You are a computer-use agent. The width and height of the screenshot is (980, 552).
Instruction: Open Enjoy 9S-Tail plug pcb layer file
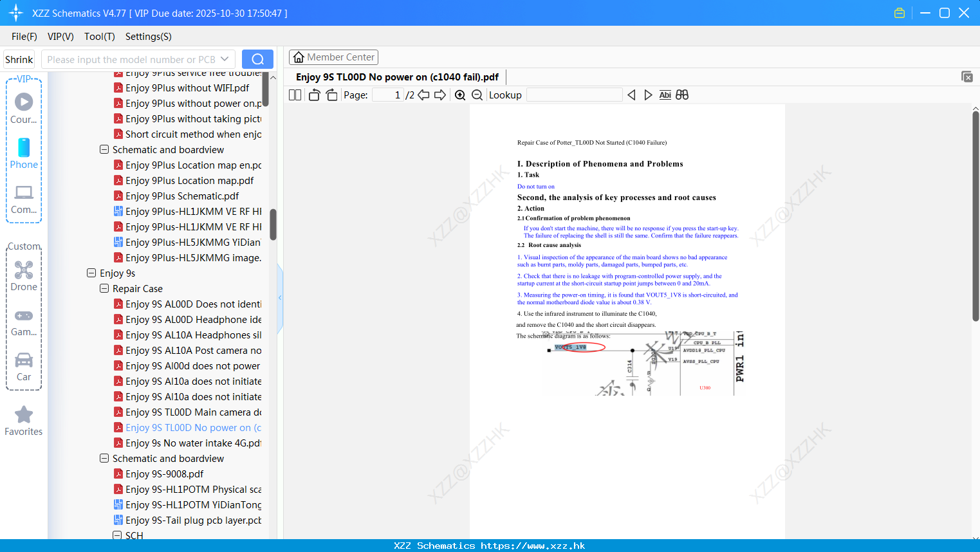pos(187,520)
